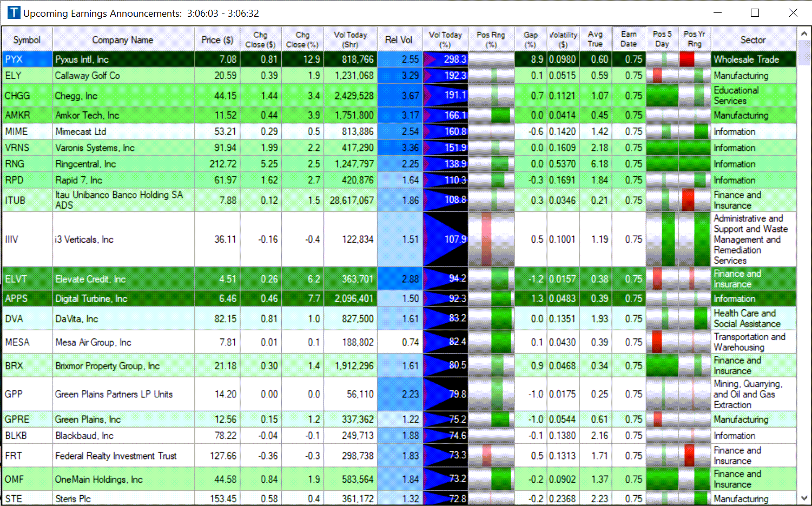Select the FRT symbol cell
The height and width of the screenshot is (506, 812).
[x=27, y=456]
